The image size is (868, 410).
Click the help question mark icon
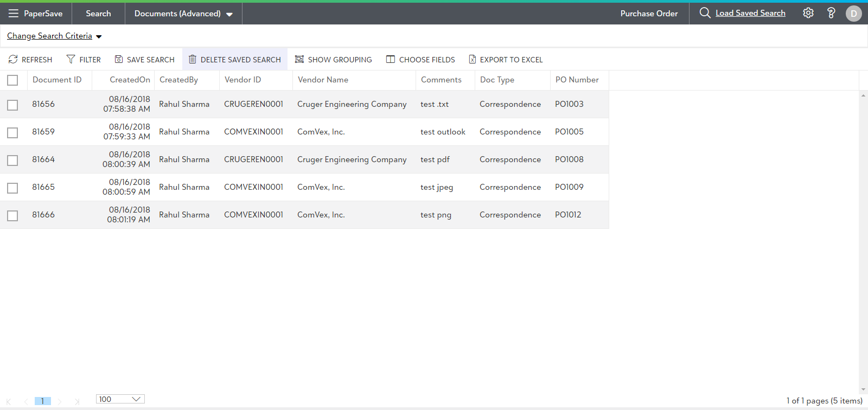point(831,13)
